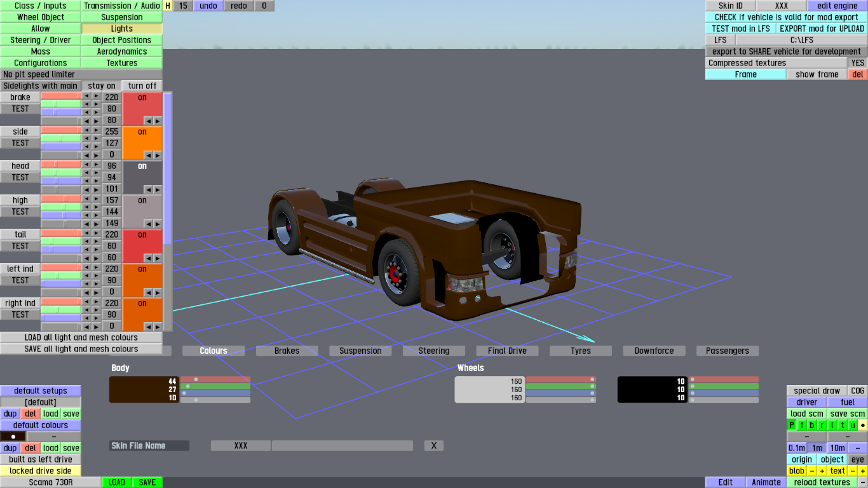Test the brake light with TEST button
This screenshot has width=868, height=488.
tap(20, 109)
